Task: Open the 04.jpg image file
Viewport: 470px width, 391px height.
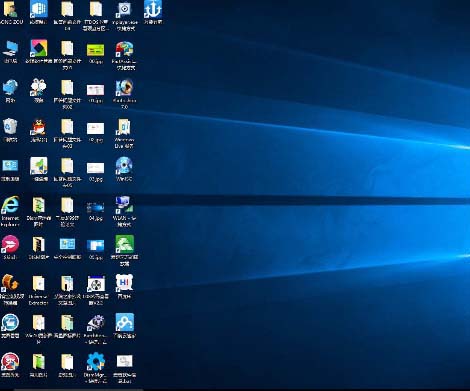Action: pyautogui.click(x=96, y=208)
